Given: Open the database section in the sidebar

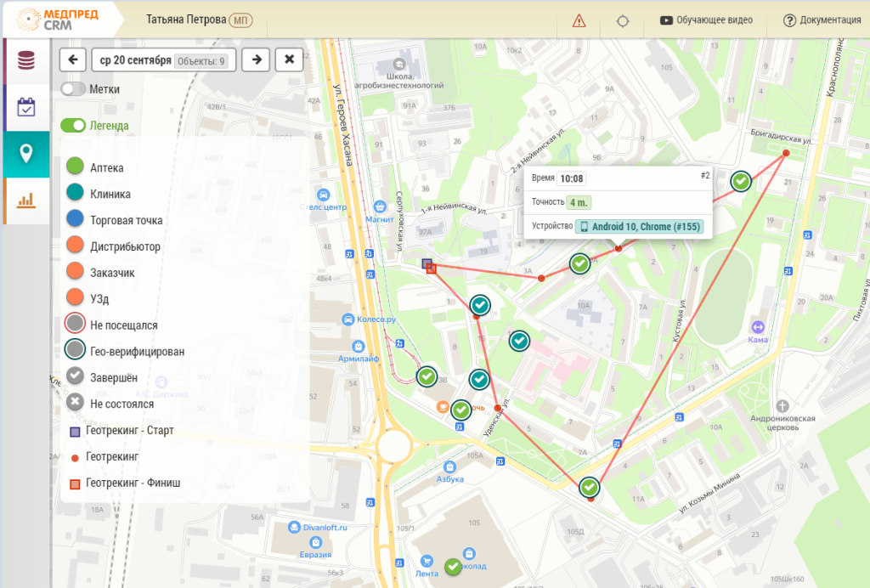Looking at the screenshot, I should (x=26, y=60).
